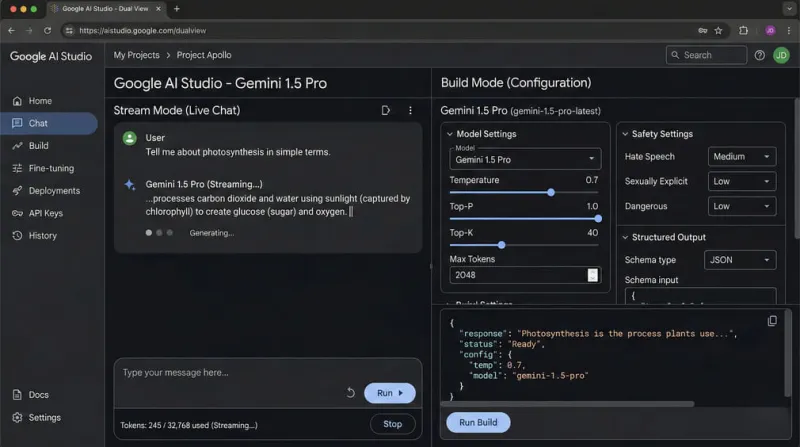Click the Top-K slider handle
The width and height of the screenshot is (800, 447).
pos(502,245)
